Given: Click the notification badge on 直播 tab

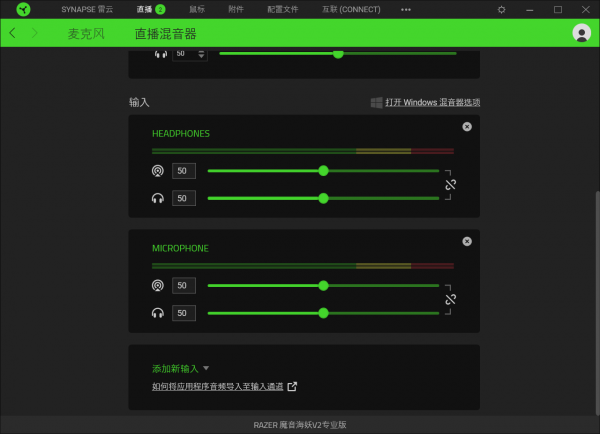Looking at the screenshot, I should pyautogui.click(x=160, y=10).
